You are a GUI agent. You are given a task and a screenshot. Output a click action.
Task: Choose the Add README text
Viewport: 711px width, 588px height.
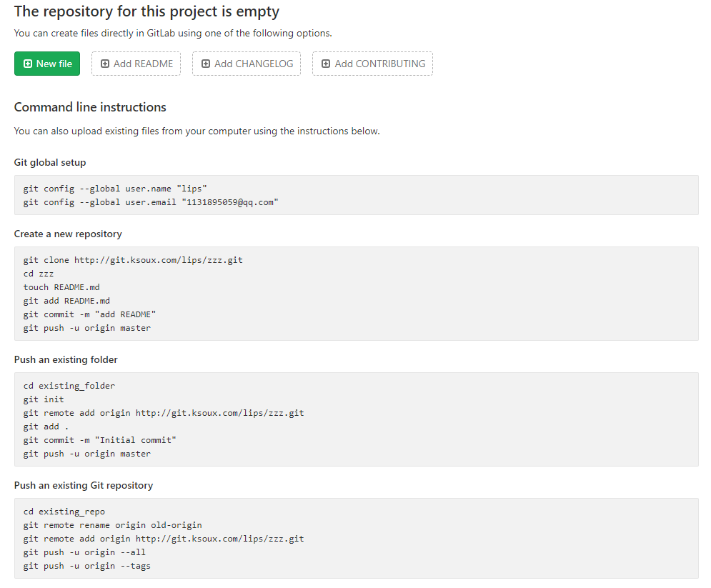coord(143,64)
